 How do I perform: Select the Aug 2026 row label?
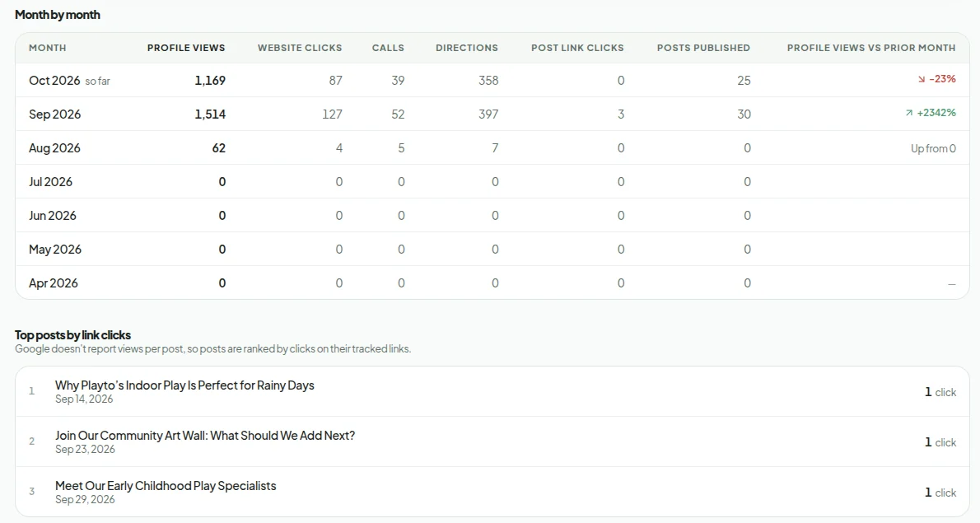(x=54, y=147)
